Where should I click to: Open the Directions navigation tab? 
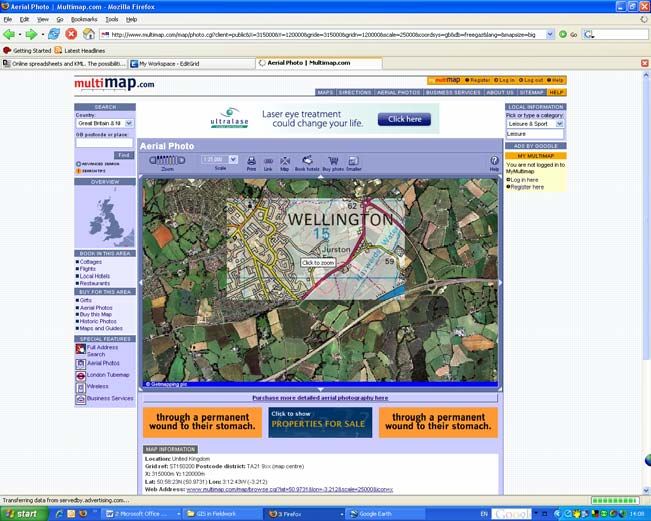(x=355, y=92)
